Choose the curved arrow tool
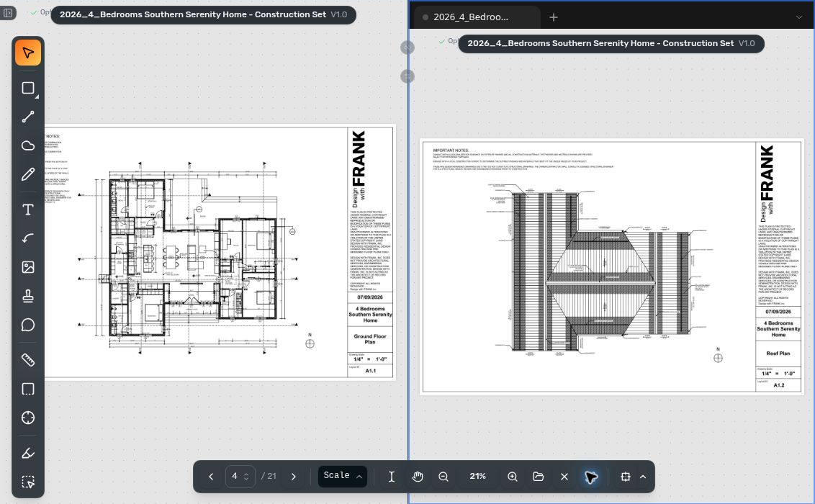 28,238
